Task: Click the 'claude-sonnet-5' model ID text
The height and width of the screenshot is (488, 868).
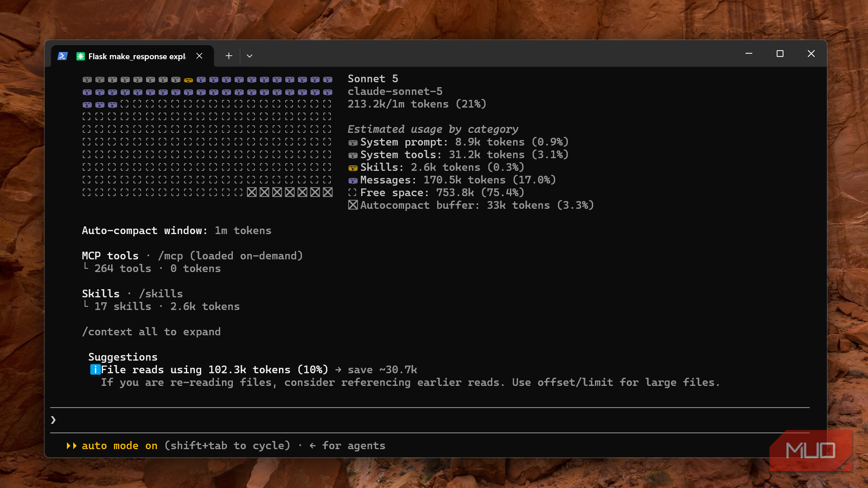Action: tap(395, 91)
